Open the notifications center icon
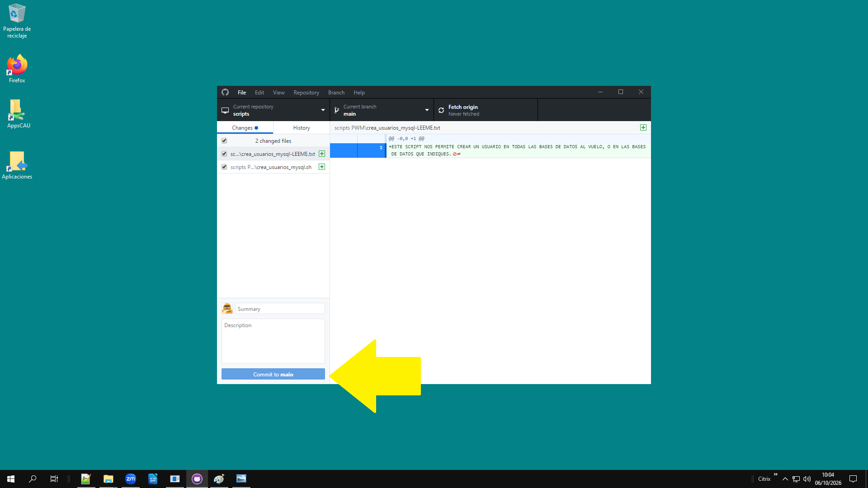The width and height of the screenshot is (868, 488). (x=853, y=479)
